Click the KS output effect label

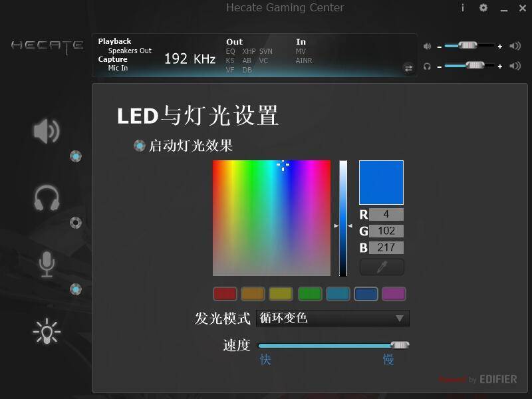point(230,61)
